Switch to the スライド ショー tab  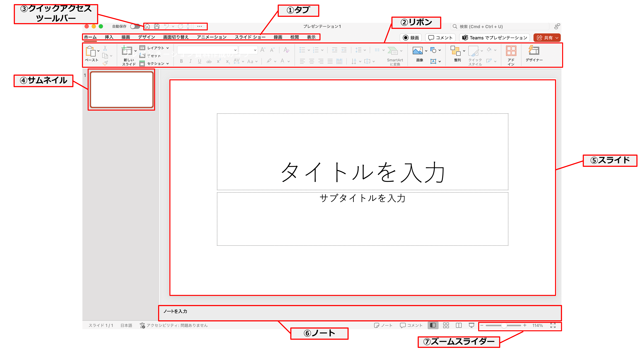coord(250,37)
